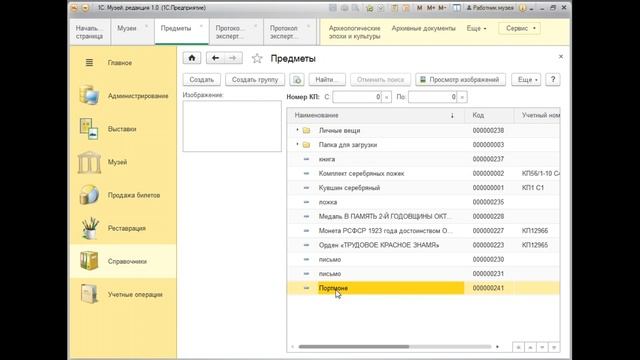Open Архивные документы

(423, 28)
